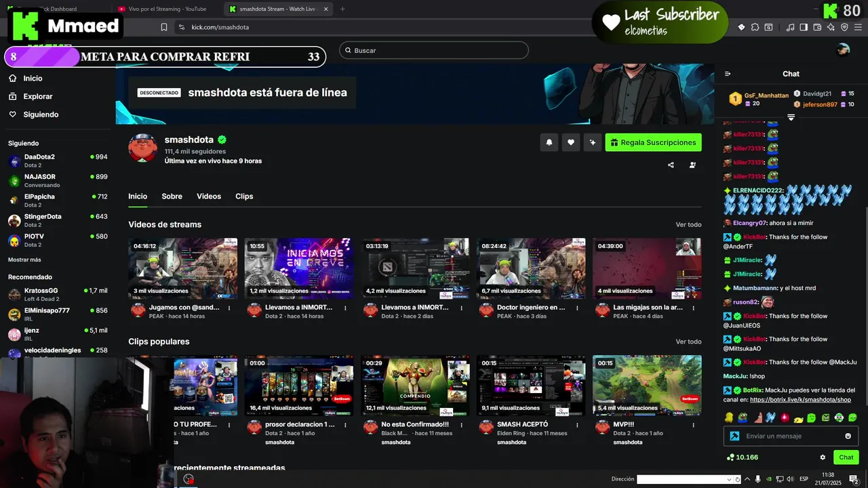Select the Inicio tab on the channel
Viewport: 868px width, 488px height.
(138, 197)
